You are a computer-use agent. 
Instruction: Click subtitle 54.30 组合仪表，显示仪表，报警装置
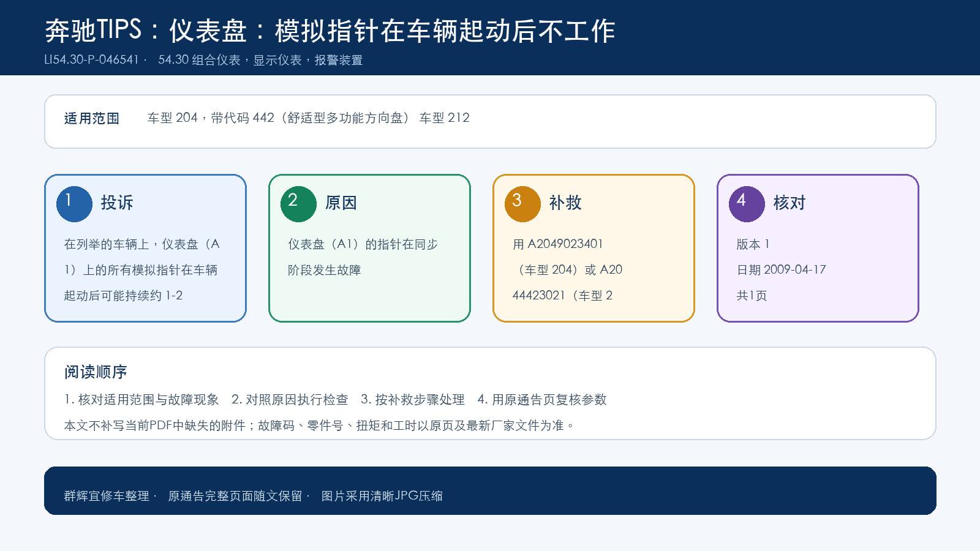260,60
